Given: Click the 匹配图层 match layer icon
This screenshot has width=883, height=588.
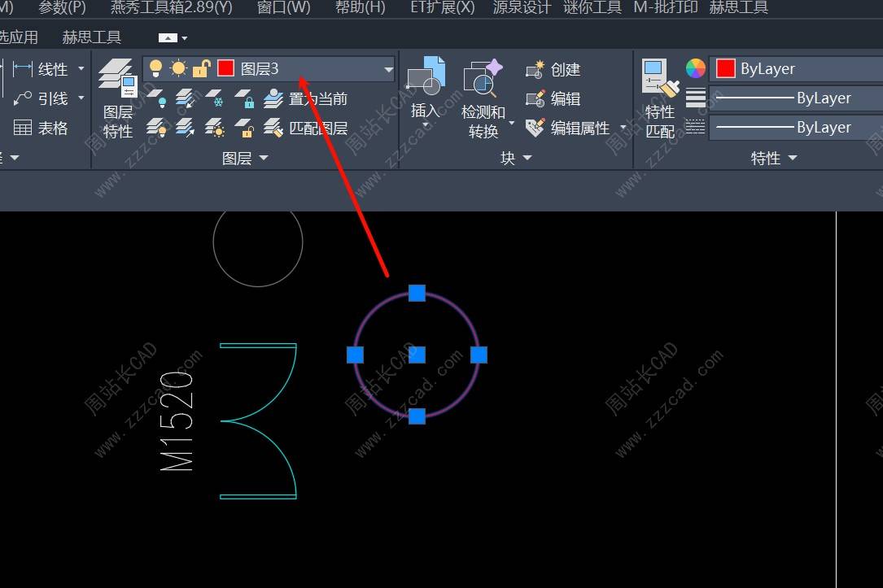Looking at the screenshot, I should 273,128.
